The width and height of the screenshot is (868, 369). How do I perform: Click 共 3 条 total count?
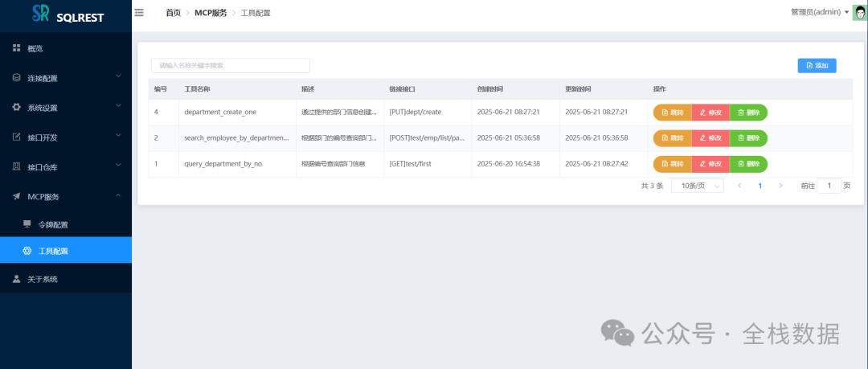pyautogui.click(x=652, y=187)
